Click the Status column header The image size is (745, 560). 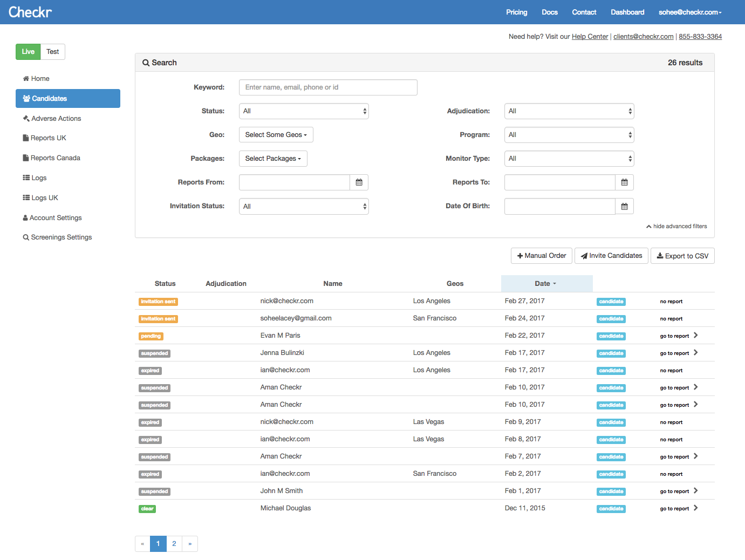tap(165, 284)
